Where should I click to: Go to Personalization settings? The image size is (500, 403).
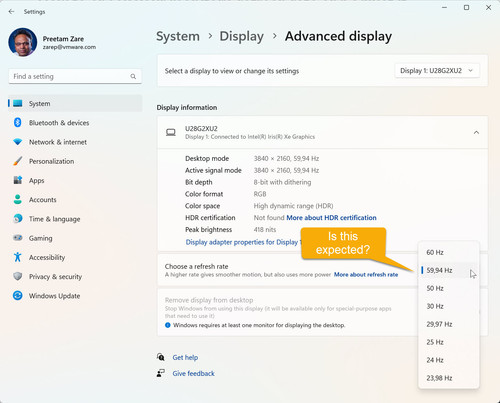tap(75, 161)
